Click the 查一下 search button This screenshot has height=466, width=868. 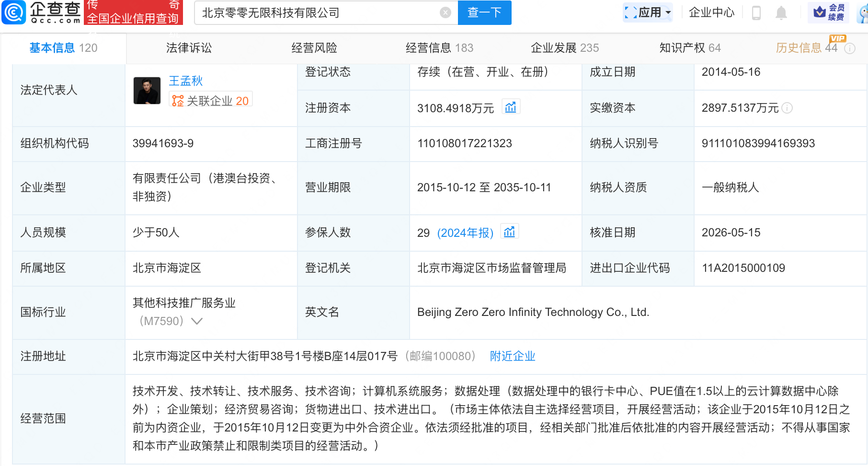(484, 12)
